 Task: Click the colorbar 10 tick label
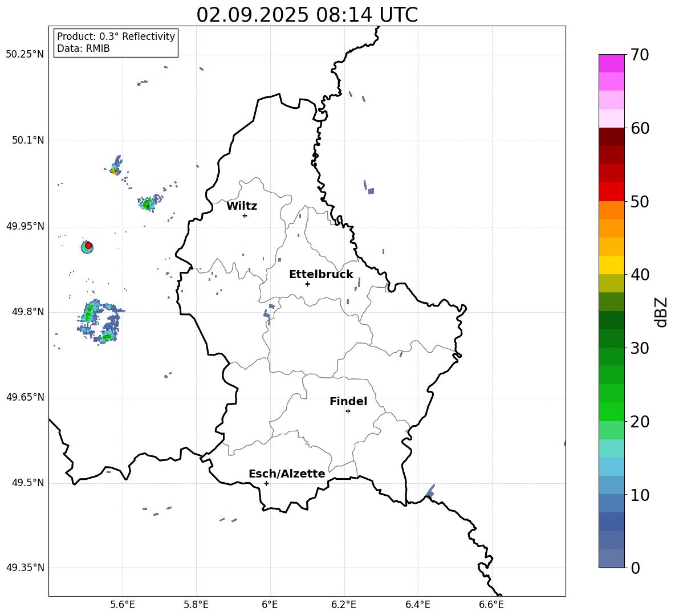tap(640, 495)
